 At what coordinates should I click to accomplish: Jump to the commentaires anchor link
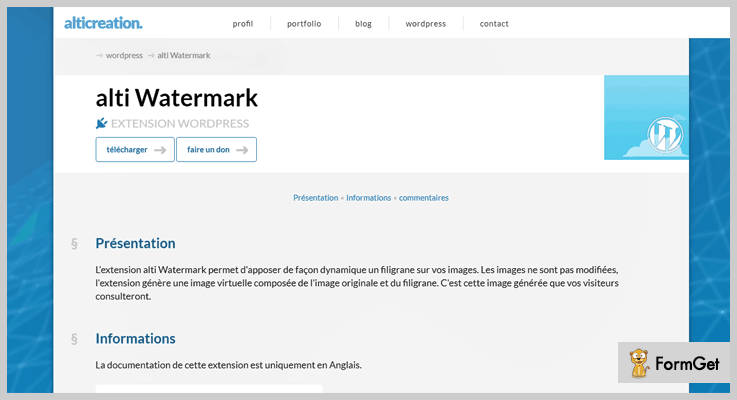point(423,198)
